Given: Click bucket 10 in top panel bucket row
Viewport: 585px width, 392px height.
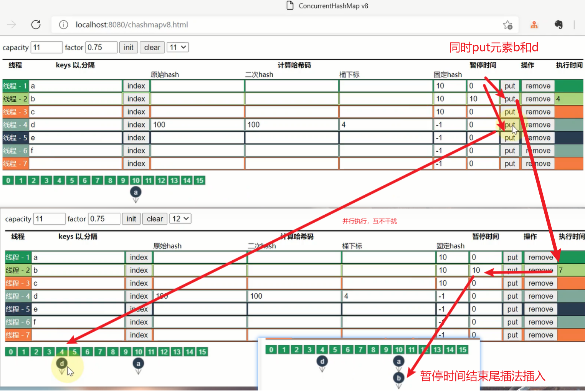Looking at the screenshot, I should 136,180.
